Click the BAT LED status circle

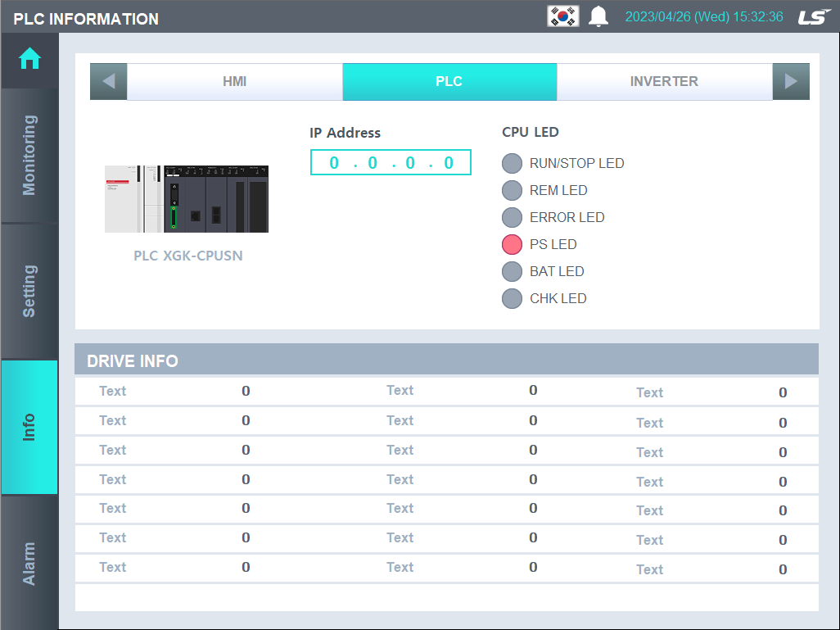[x=512, y=271]
